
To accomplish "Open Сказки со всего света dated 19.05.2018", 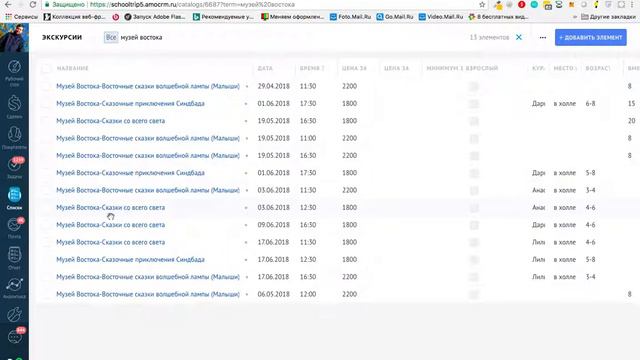I will point(111,121).
